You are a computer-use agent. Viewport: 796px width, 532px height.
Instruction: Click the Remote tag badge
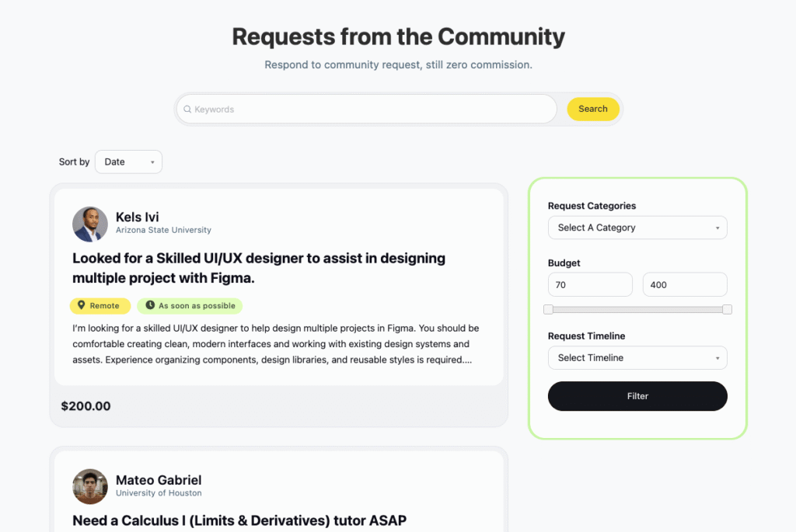(100, 306)
